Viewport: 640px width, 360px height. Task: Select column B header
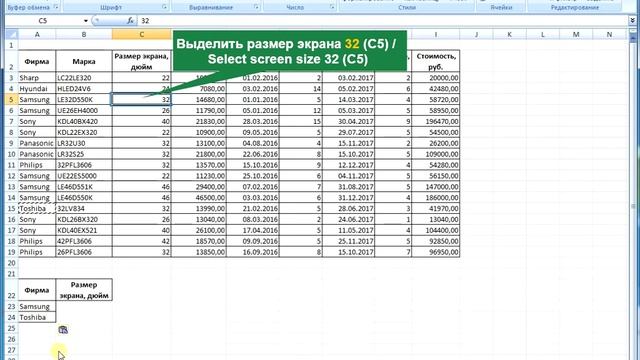pyautogui.click(x=84, y=35)
